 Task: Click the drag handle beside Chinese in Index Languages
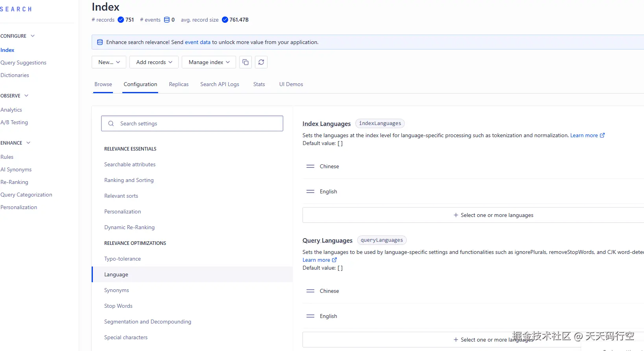coord(310,166)
